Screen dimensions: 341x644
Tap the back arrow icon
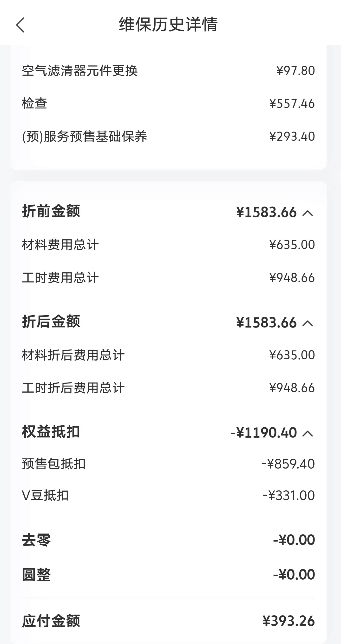point(20,25)
